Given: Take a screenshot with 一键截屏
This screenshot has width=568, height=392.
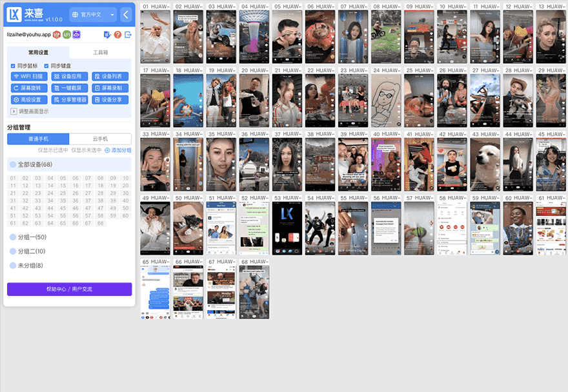Looking at the screenshot, I should click(69, 88).
